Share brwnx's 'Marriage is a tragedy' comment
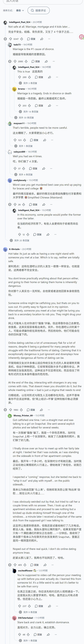Viewport: 84px width, 644px height. pos(50,106)
